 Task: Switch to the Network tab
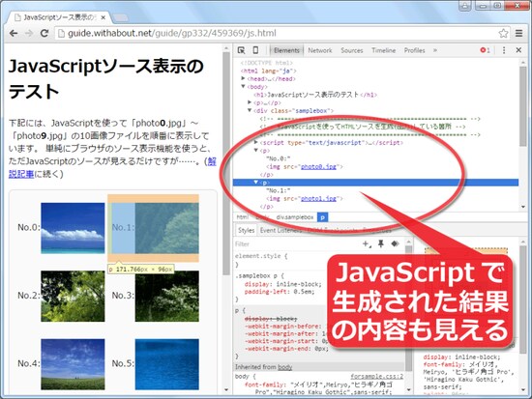point(320,50)
